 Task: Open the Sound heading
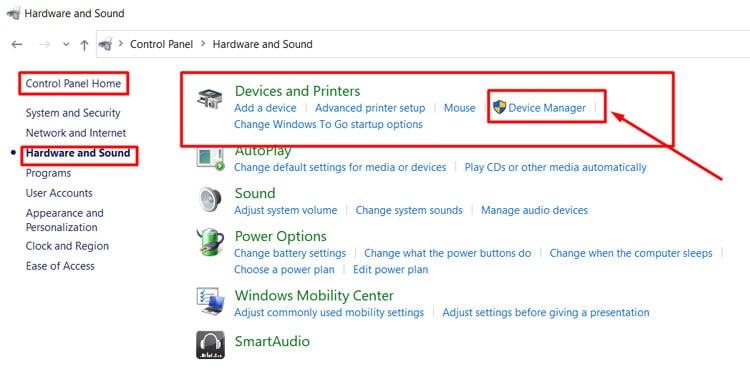click(x=255, y=193)
